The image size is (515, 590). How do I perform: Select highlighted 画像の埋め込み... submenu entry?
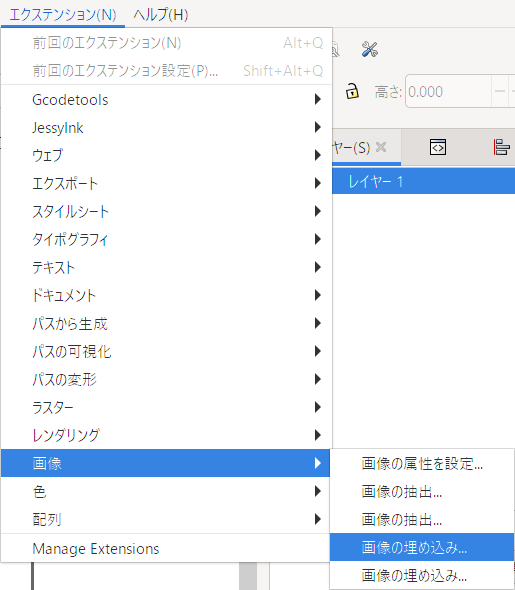click(x=422, y=547)
